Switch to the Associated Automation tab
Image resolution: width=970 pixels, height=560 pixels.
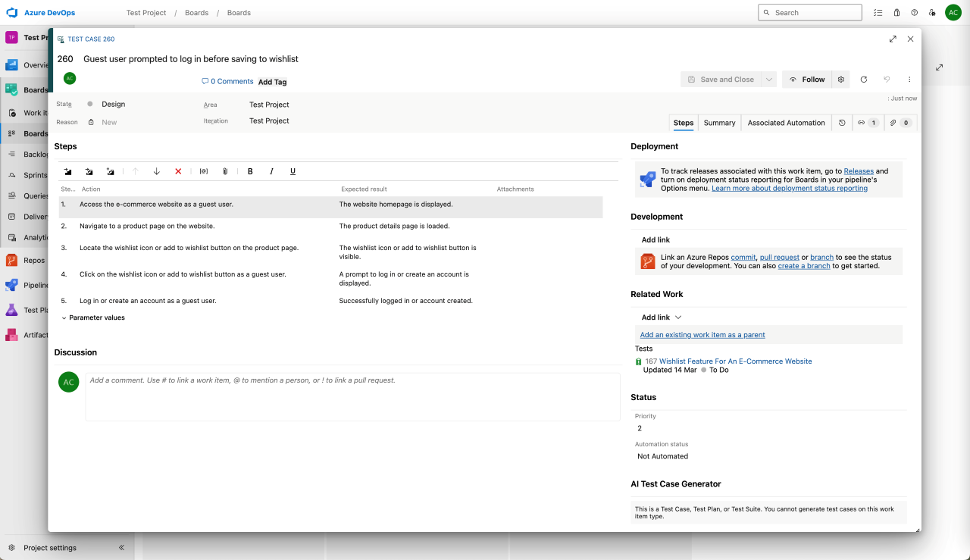click(786, 123)
